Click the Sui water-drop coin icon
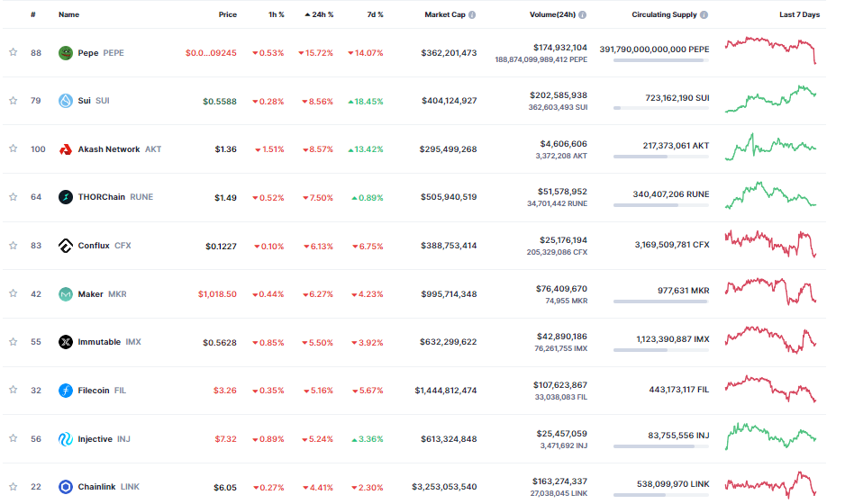Screen dimensions: 845x504 pyautogui.click(x=66, y=101)
